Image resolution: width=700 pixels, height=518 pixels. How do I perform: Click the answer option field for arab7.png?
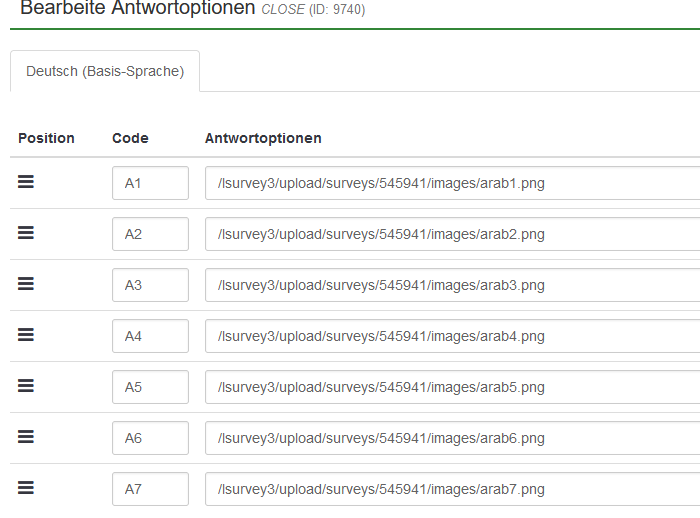(x=452, y=490)
